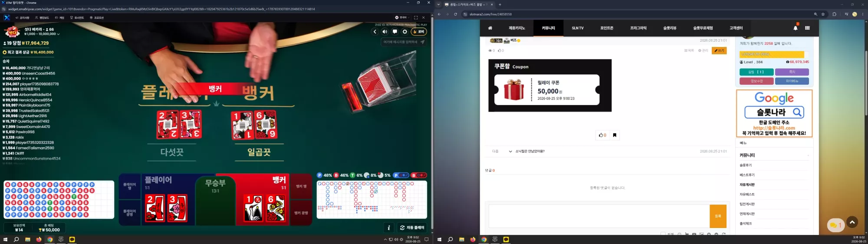Open game settings gear icon
The width and height of the screenshot is (868, 244).
[405, 32]
